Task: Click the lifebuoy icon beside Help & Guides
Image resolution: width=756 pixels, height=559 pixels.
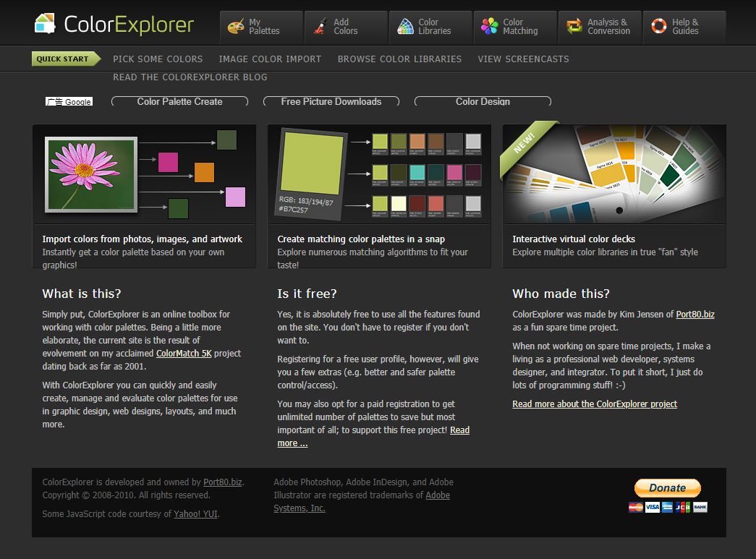Action: pyautogui.click(x=658, y=25)
